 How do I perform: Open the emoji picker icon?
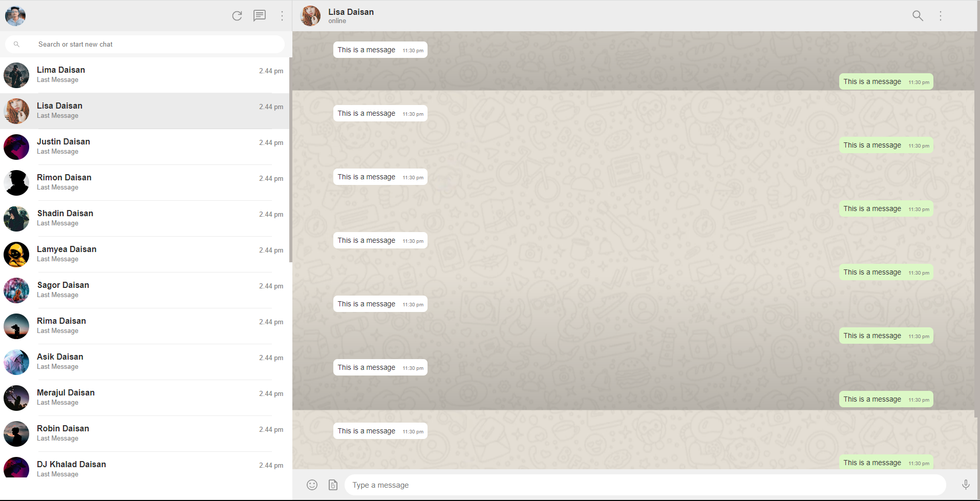312,485
